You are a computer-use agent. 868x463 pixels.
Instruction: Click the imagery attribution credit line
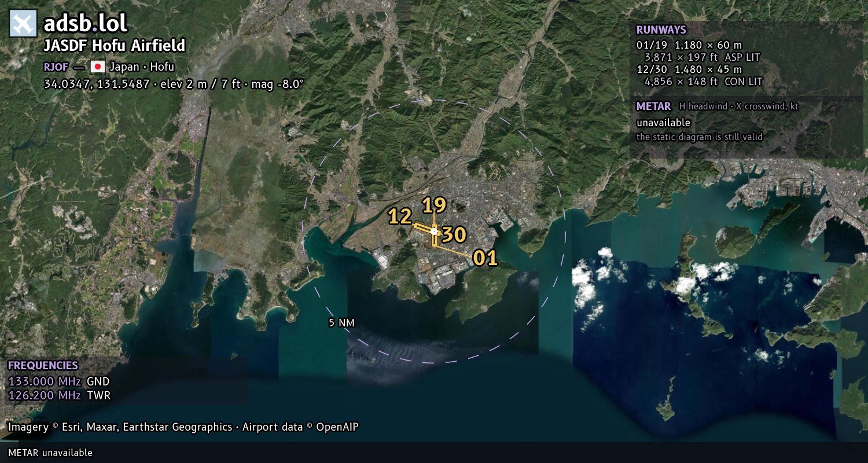[183, 427]
